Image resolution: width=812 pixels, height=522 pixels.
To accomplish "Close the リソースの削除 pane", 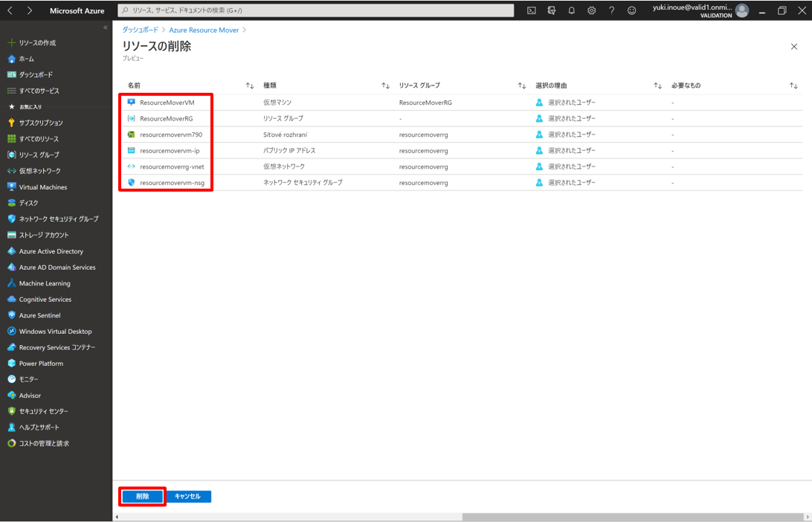I will tap(794, 47).
